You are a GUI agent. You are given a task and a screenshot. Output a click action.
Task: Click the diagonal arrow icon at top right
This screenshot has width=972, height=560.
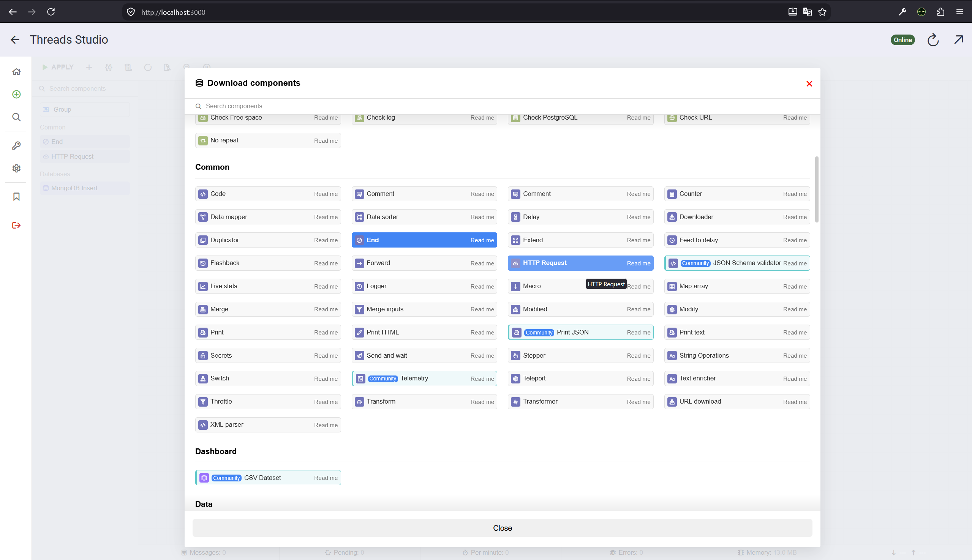(x=959, y=39)
